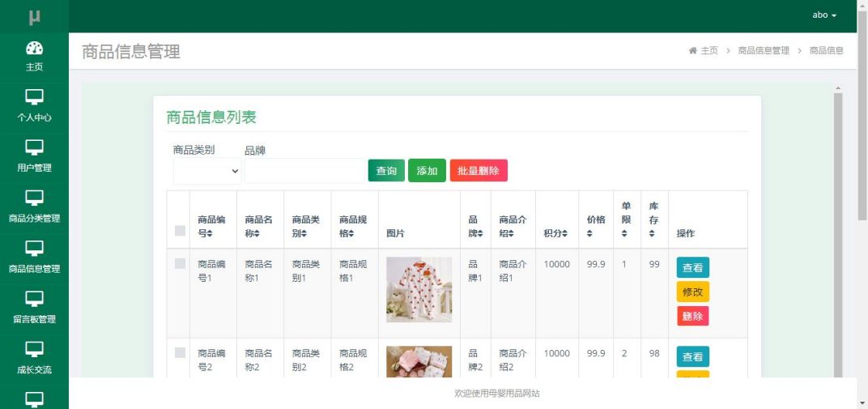The width and height of the screenshot is (868, 409).
Task: Click the 商品类别2 cell
Action: tap(306, 360)
